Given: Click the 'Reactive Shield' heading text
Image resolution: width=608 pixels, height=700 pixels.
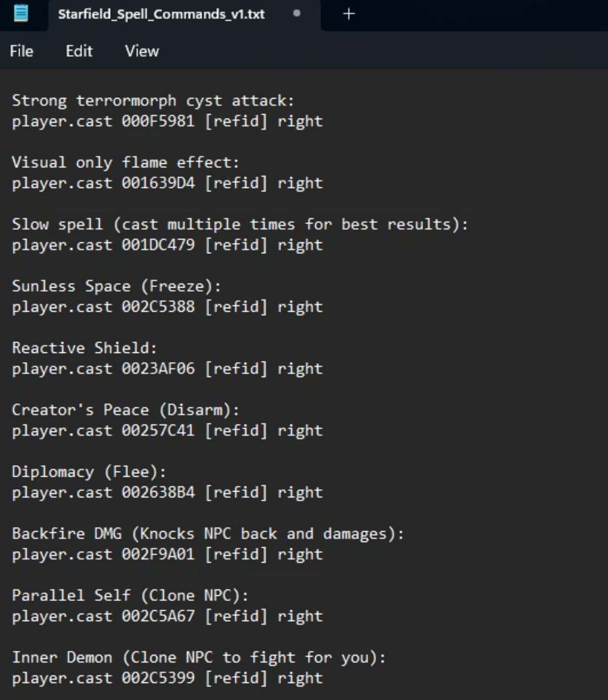Looking at the screenshot, I should pyautogui.click(x=84, y=348).
